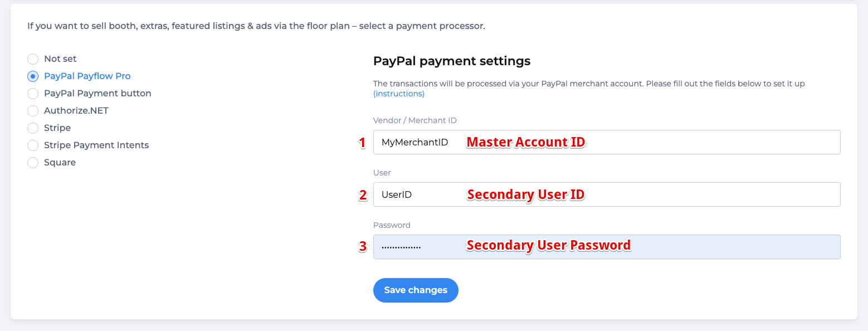This screenshot has width=868, height=331.
Task: Click the PayPal payment settings heading
Action: 452,61
